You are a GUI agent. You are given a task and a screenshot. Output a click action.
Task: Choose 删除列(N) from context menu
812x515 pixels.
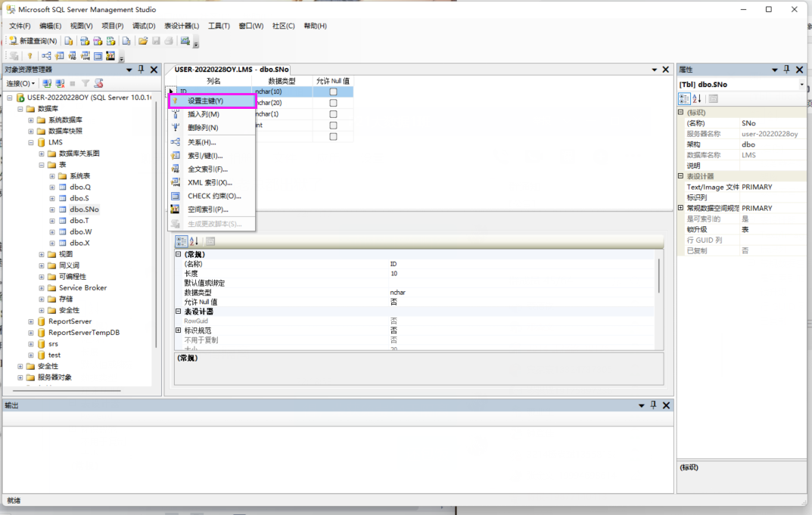211,128
